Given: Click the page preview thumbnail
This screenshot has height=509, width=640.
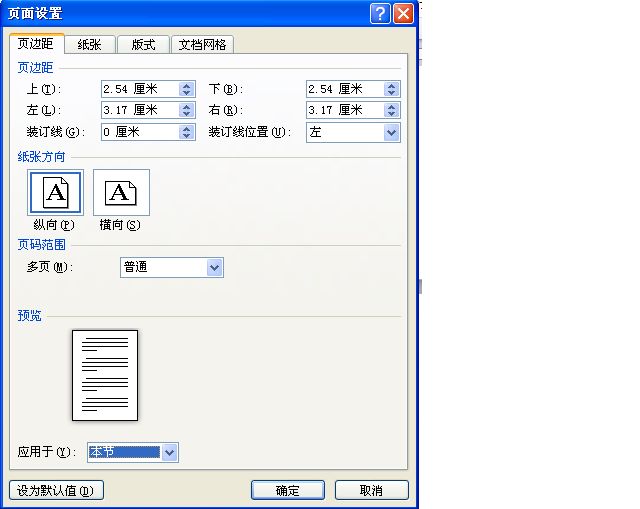Looking at the screenshot, I should (x=105, y=375).
